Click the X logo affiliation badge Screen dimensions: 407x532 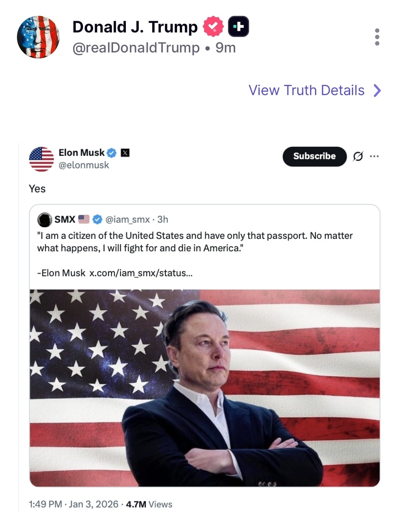(125, 153)
